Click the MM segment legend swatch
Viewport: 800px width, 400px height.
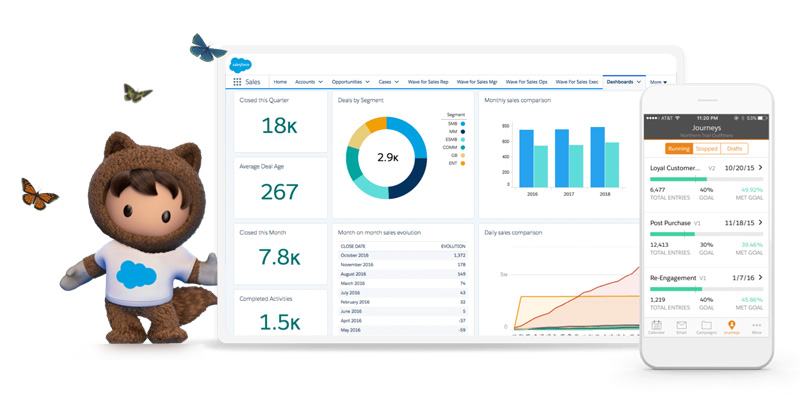[x=462, y=132]
